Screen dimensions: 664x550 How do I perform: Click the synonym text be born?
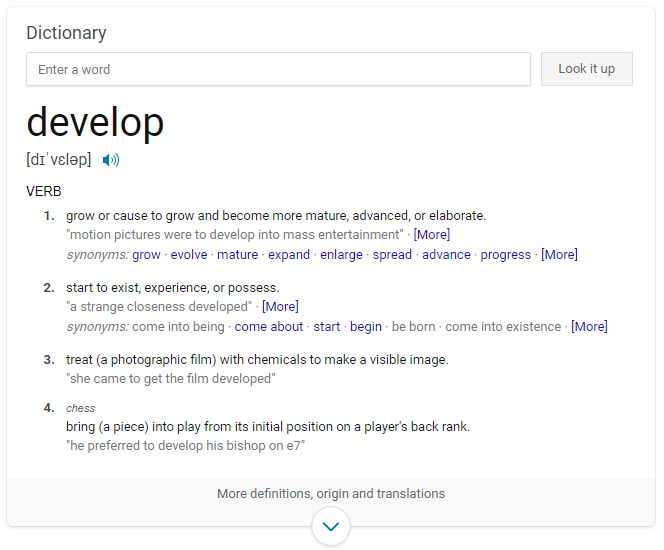pos(413,326)
